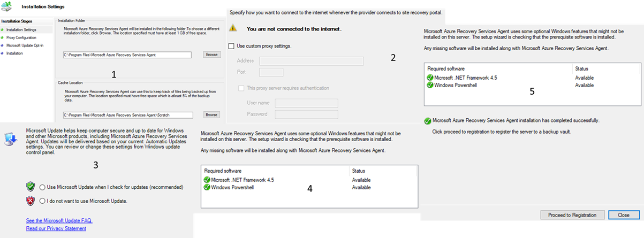644x238 pixels.
Task: Click green shield icon for recommended update
Action: click(x=31, y=187)
